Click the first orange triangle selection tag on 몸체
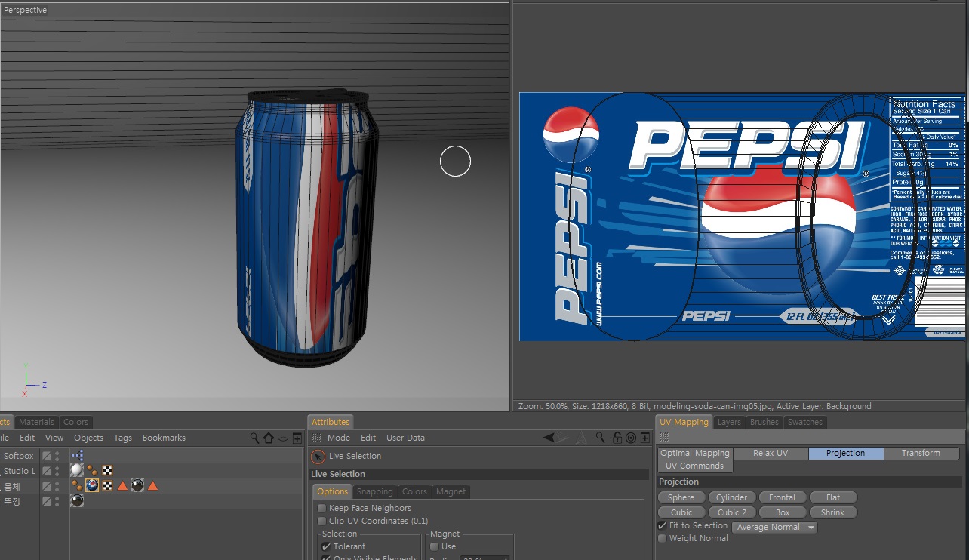Viewport: 969px width, 560px height. tap(122, 485)
